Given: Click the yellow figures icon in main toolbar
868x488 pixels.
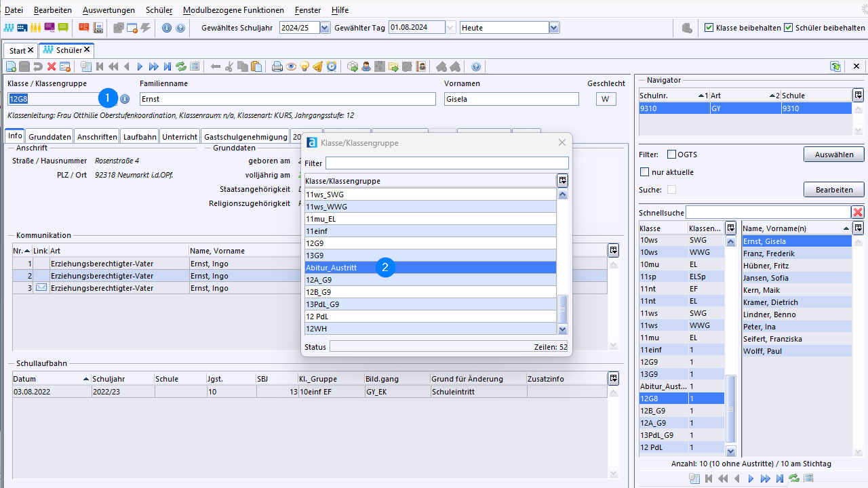Looking at the screenshot, I should pyautogui.click(x=35, y=28).
